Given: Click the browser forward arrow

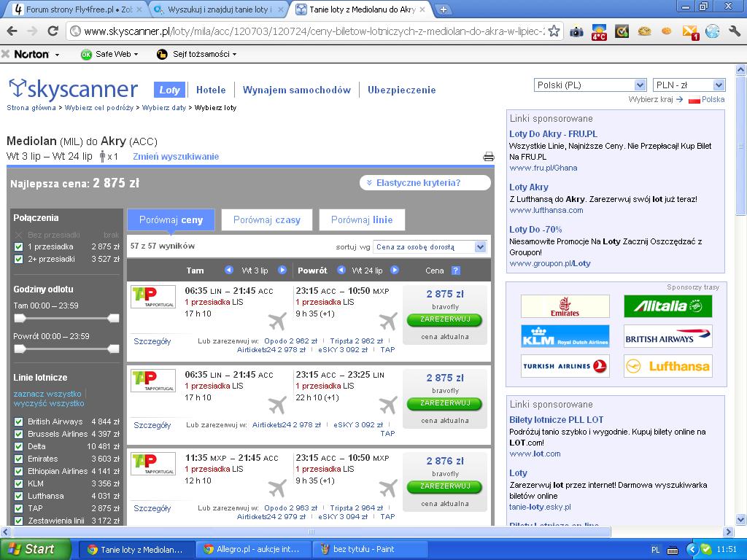Looking at the screenshot, I should [x=32, y=31].
